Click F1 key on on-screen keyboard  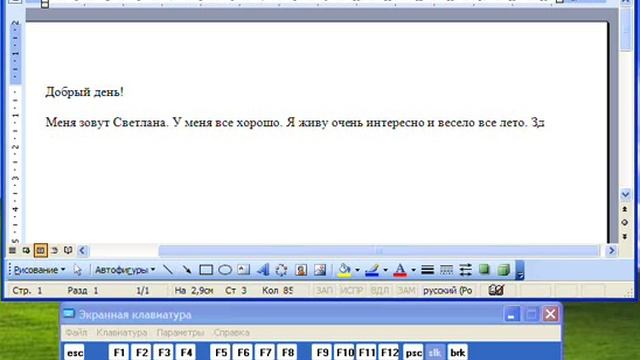click(x=119, y=352)
